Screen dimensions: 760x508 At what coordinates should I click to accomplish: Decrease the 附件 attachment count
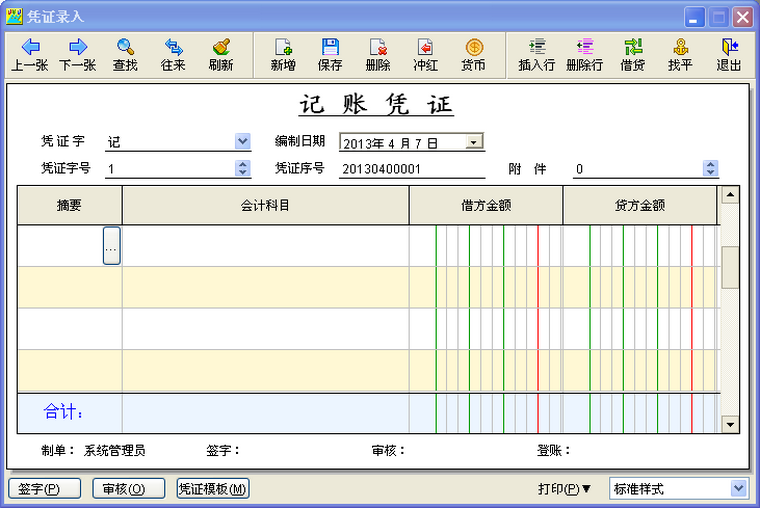[x=711, y=172]
